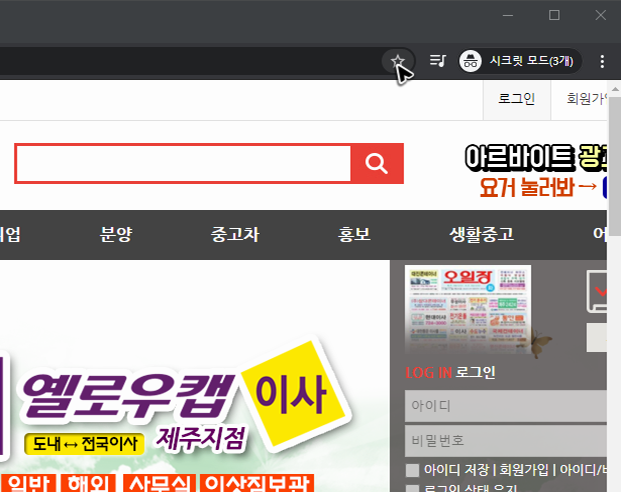
Task: Close the browser window
Action: [600, 15]
